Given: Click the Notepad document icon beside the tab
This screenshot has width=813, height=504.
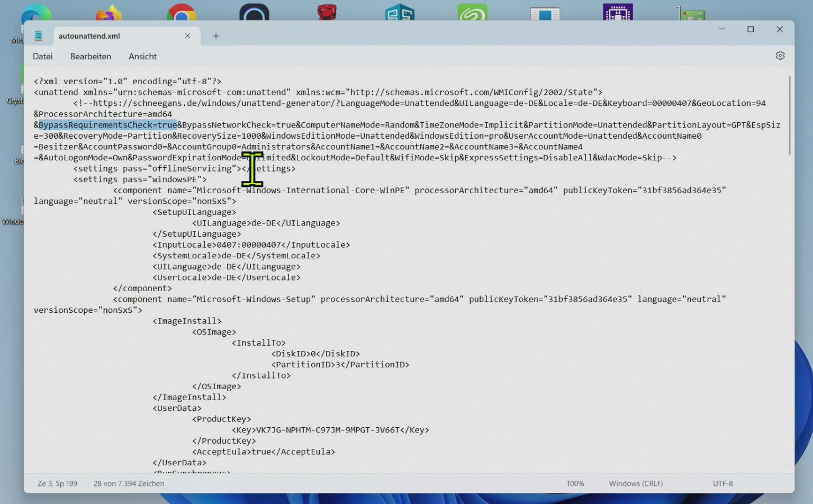Looking at the screenshot, I should pyautogui.click(x=37, y=35).
